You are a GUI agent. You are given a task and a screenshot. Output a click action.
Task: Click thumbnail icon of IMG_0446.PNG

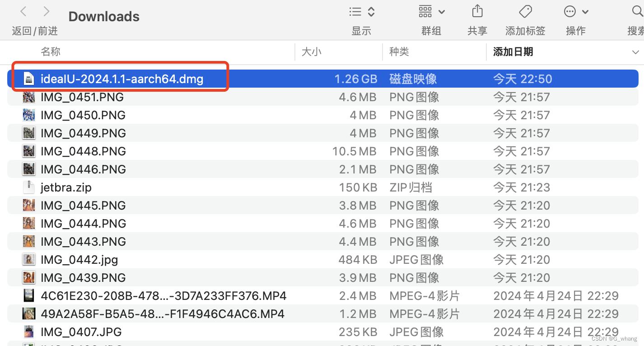pos(28,169)
